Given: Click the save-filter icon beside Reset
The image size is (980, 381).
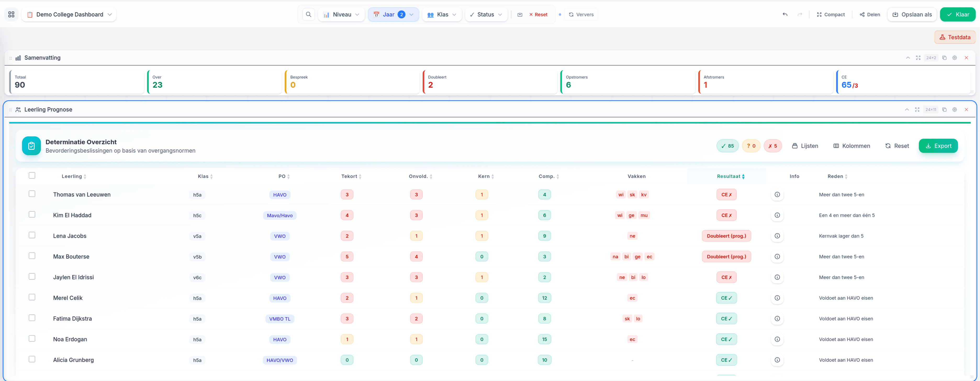Looking at the screenshot, I should (x=520, y=14).
